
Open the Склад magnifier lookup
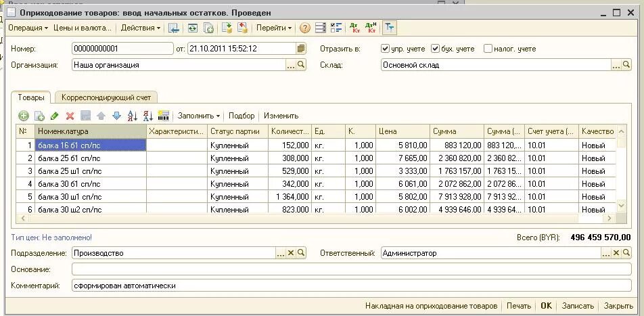pos(626,64)
